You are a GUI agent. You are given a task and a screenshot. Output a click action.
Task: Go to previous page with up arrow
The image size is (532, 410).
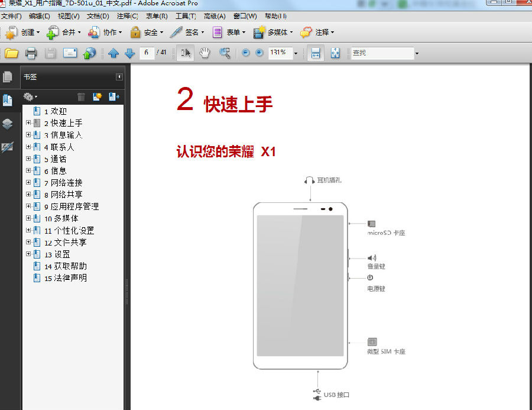(x=113, y=53)
